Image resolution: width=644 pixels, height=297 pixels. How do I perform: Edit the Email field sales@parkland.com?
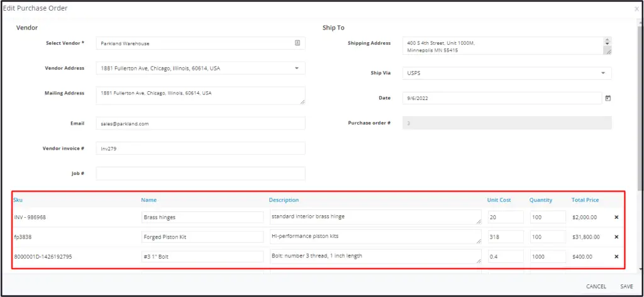tap(201, 123)
